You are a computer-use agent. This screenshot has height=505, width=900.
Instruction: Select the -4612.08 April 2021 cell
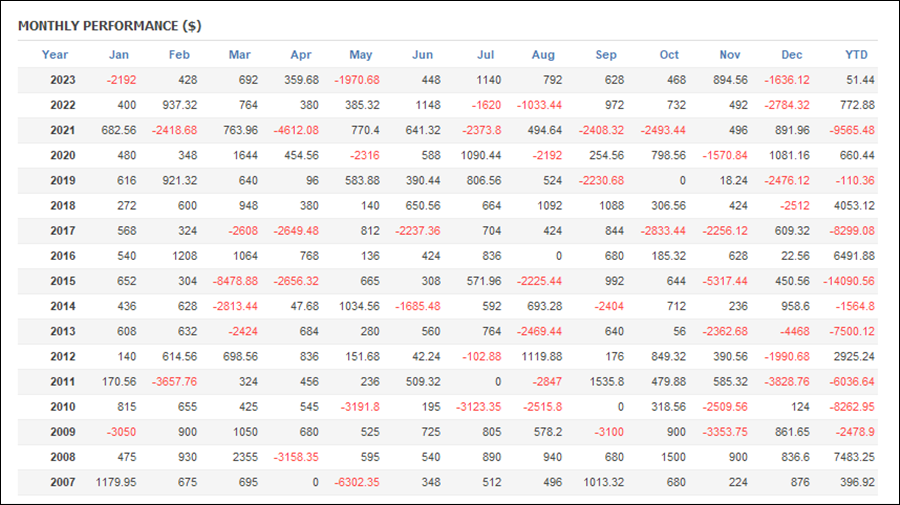point(296,130)
